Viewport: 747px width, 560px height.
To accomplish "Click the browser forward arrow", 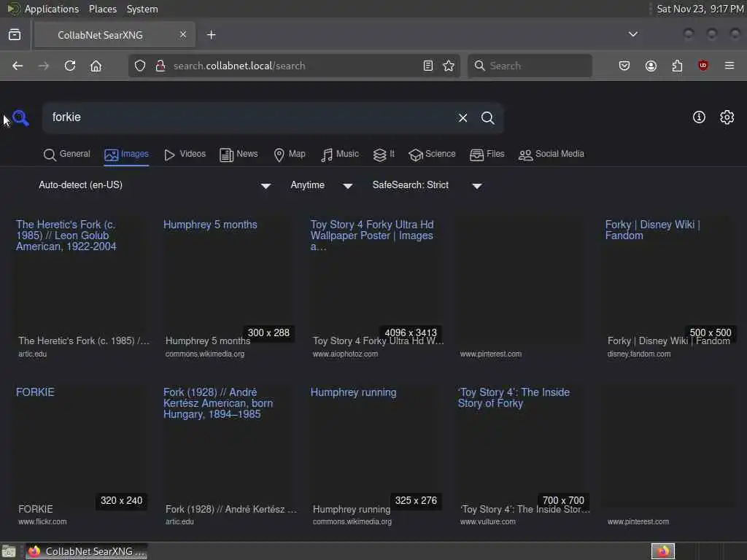I will click(x=43, y=66).
